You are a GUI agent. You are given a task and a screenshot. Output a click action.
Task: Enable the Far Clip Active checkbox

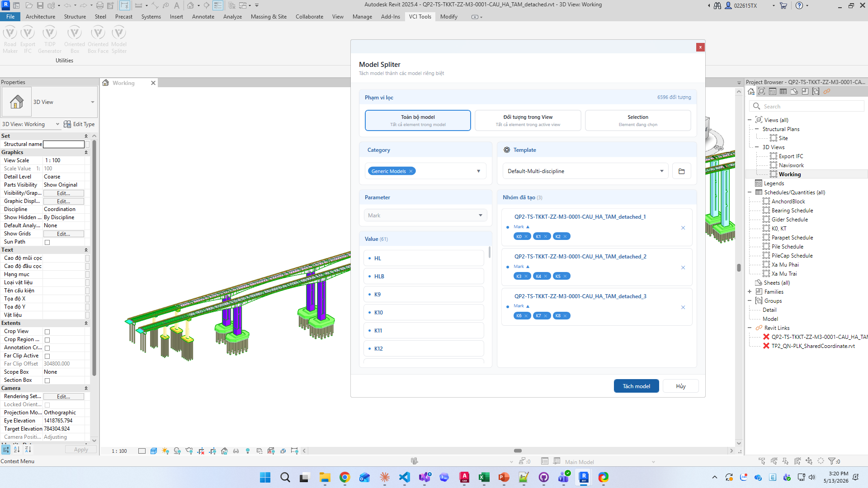[47, 356]
